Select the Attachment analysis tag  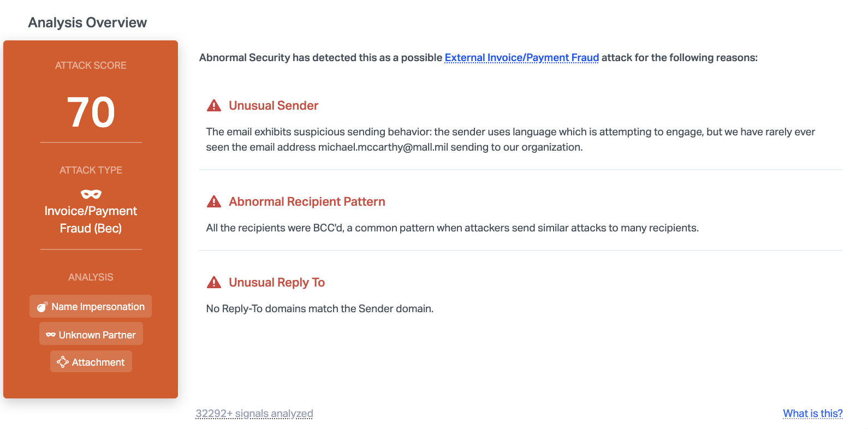point(91,362)
